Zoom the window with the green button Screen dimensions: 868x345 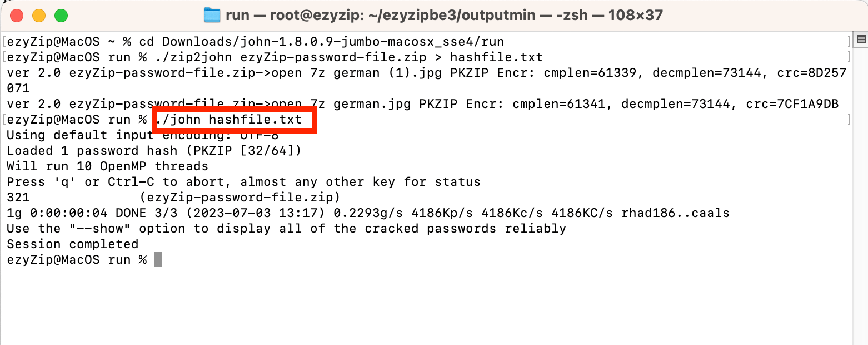coord(61,15)
